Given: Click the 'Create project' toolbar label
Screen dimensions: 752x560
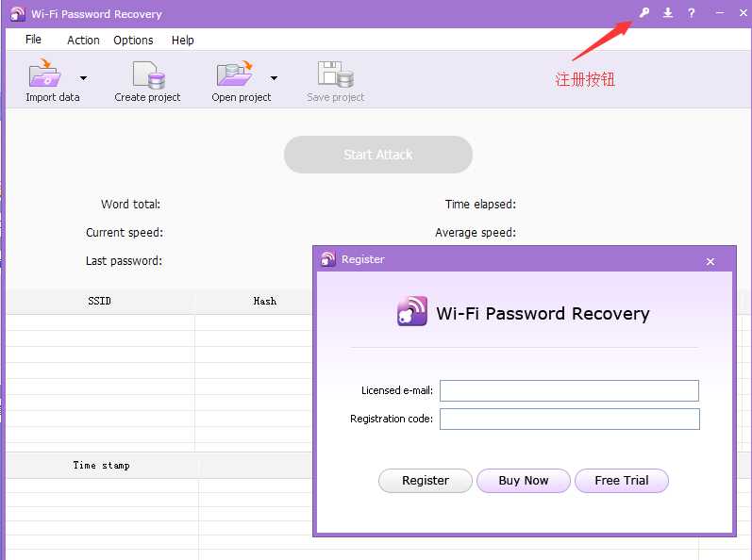Looking at the screenshot, I should [x=147, y=97].
